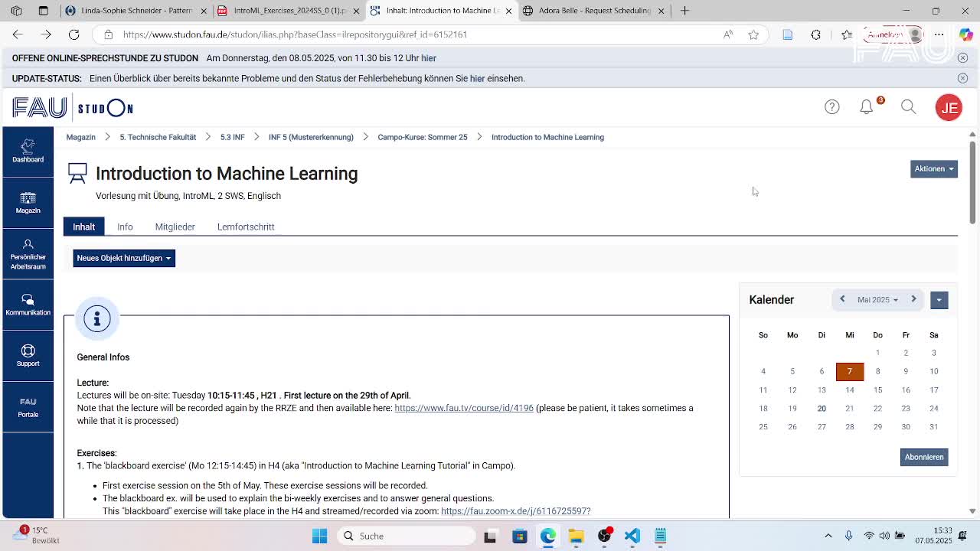980x551 pixels.
Task: Switch to the Mitglieder tab
Action: 175,227
